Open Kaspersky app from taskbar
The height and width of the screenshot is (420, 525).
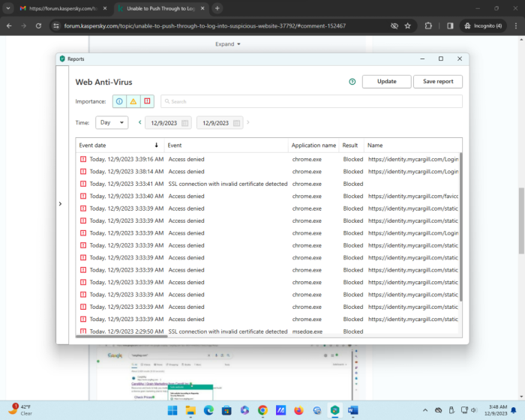(334, 410)
